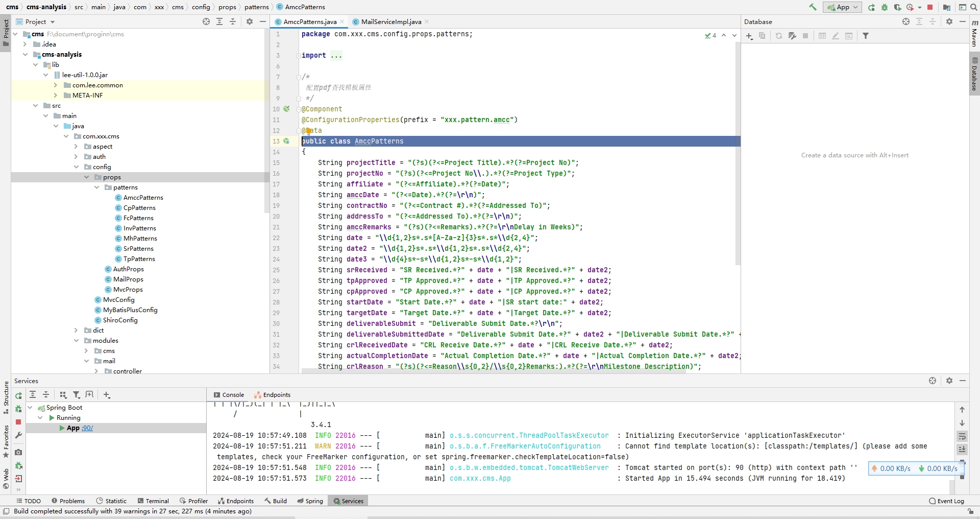The width and height of the screenshot is (980, 519).
Task: Toggle read-only lock in the status bar
Action: (970, 511)
